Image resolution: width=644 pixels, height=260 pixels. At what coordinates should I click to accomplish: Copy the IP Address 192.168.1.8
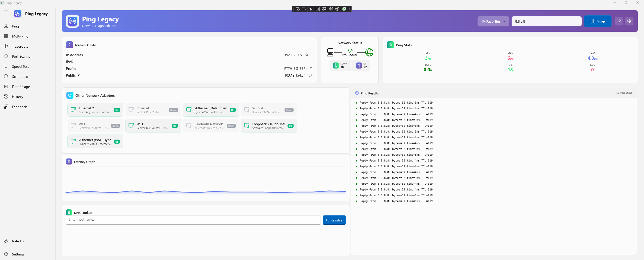pyautogui.click(x=306, y=55)
